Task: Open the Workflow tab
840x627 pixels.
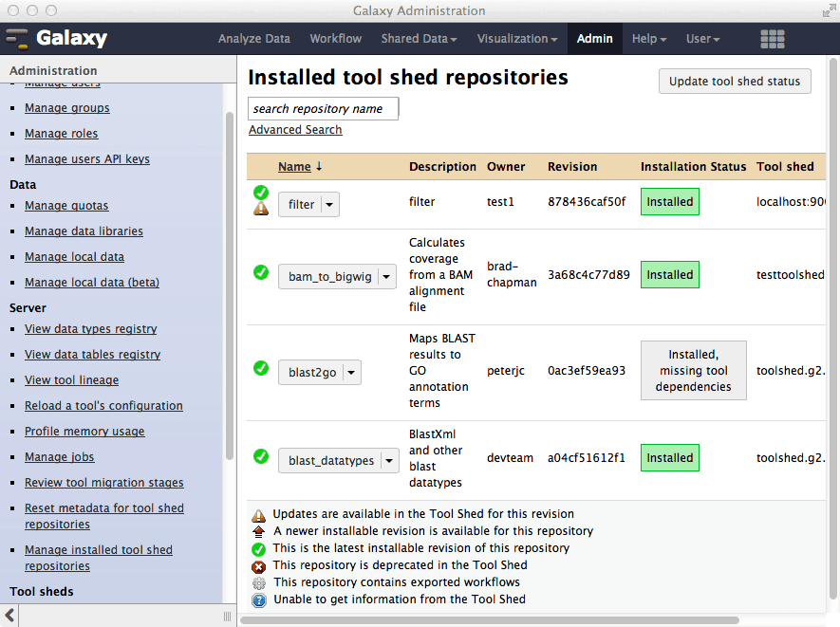Action: [x=335, y=39]
